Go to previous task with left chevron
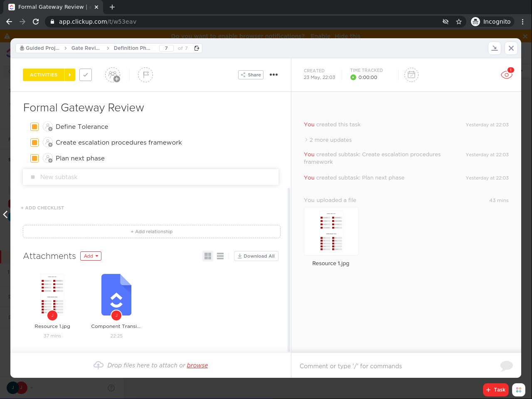This screenshot has width=532, height=399. tap(5, 214)
